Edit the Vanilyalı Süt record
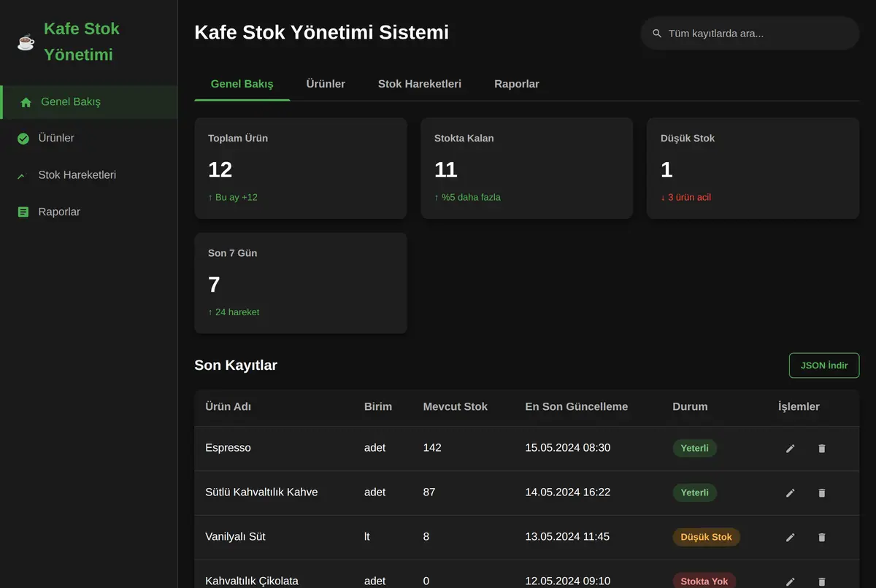 (x=790, y=538)
